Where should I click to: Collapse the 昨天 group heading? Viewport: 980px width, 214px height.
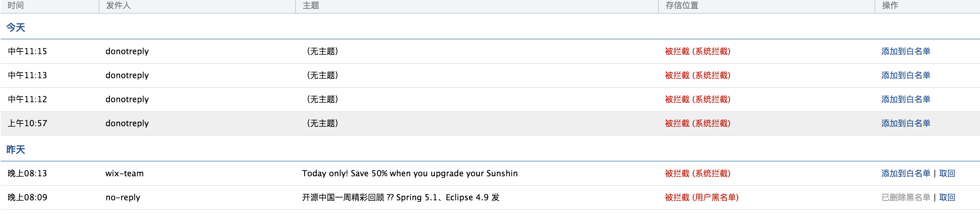click(x=16, y=150)
